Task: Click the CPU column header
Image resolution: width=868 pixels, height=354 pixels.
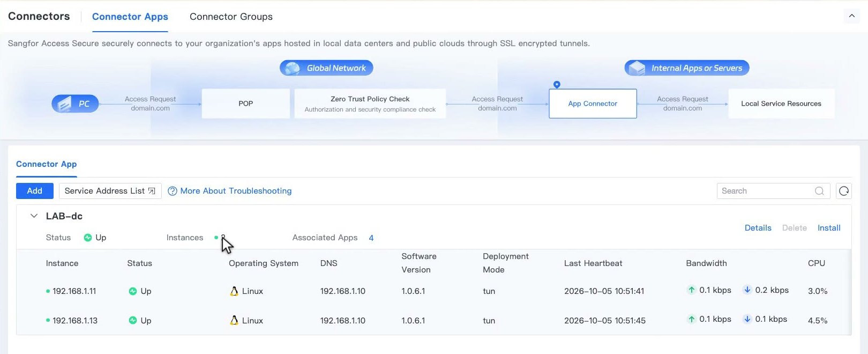Action: point(817,263)
